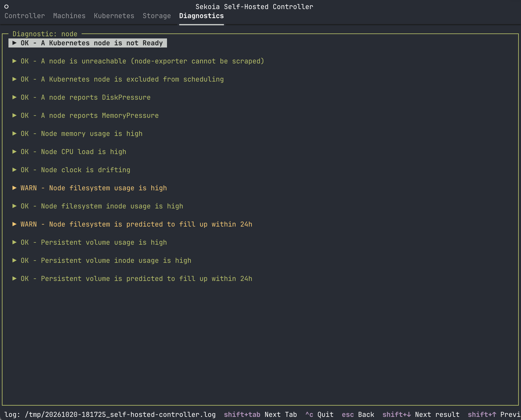Expand arrow for 'Persistent volume usage is high'
Image resolution: width=521 pixels, height=420 pixels.
coord(14,242)
